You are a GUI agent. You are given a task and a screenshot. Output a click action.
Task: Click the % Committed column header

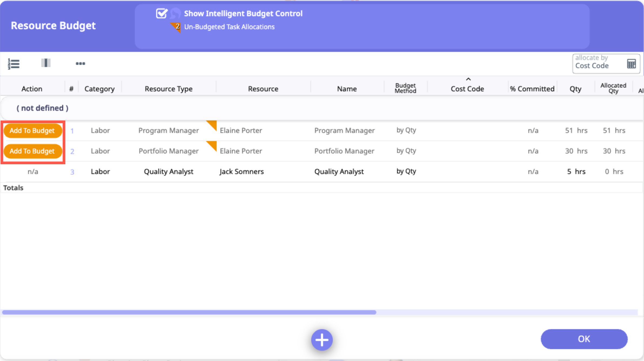click(x=532, y=89)
